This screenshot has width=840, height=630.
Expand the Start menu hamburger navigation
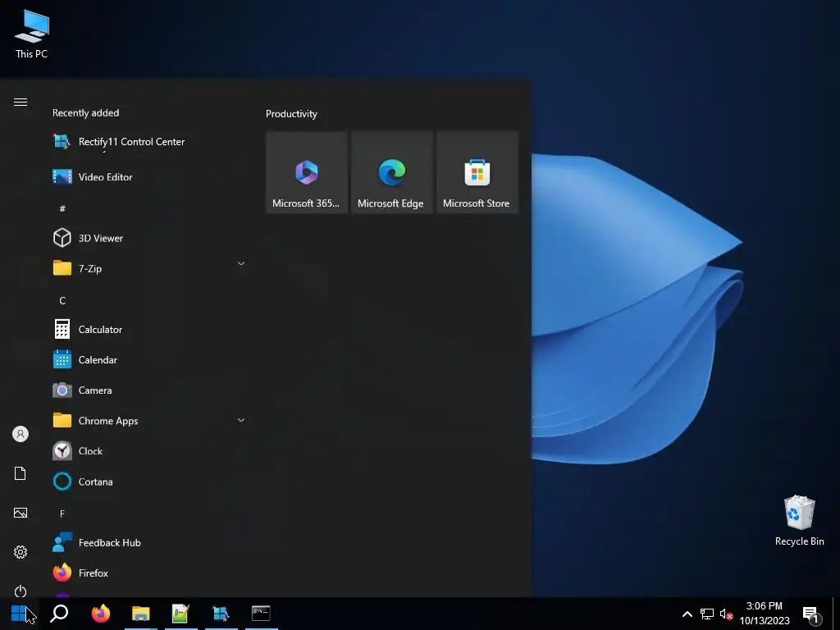[21, 103]
